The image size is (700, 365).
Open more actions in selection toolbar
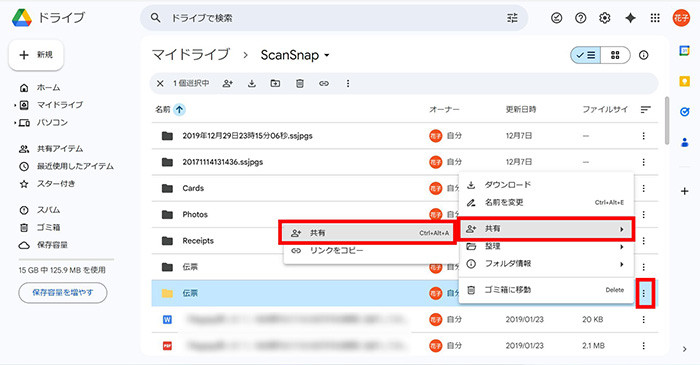click(x=348, y=83)
